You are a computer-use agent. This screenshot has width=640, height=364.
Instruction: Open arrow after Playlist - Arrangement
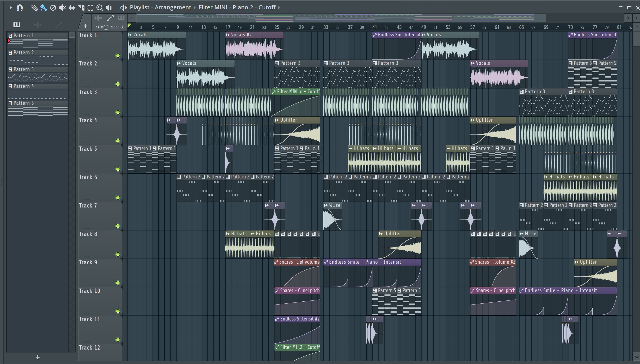(x=194, y=8)
